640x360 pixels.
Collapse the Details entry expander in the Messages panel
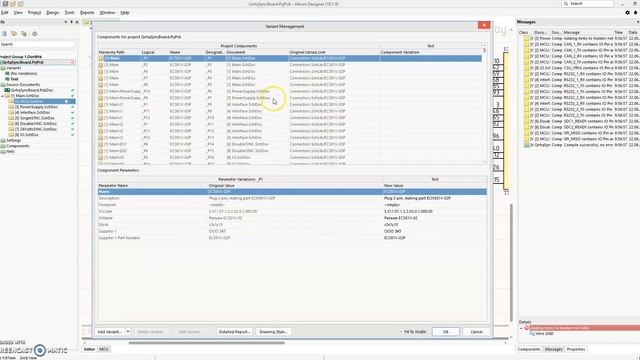click(521, 328)
